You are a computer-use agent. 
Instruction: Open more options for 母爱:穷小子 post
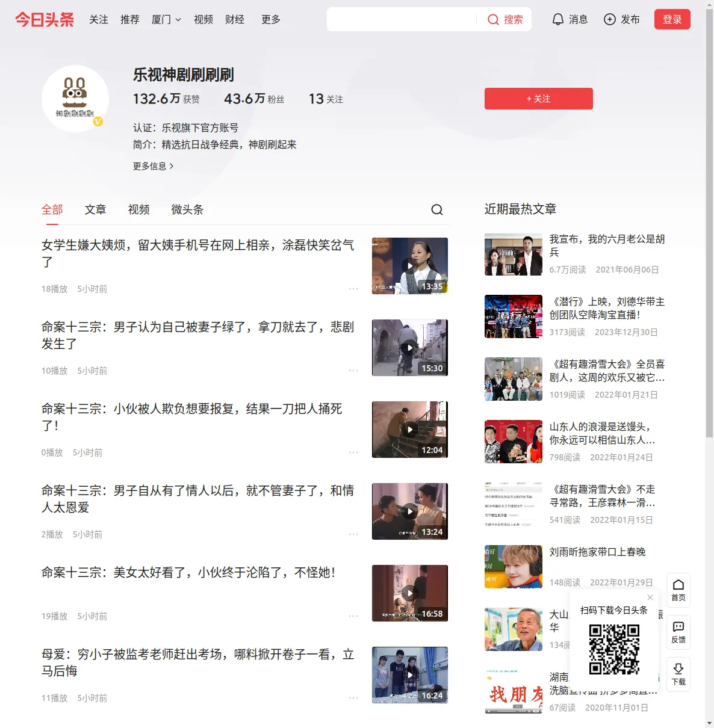(353, 698)
